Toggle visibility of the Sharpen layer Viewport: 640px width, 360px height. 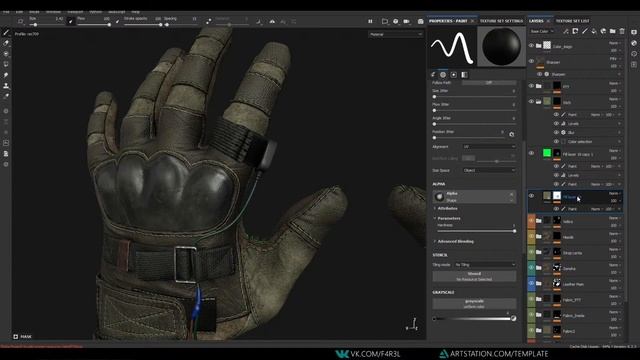531,61
